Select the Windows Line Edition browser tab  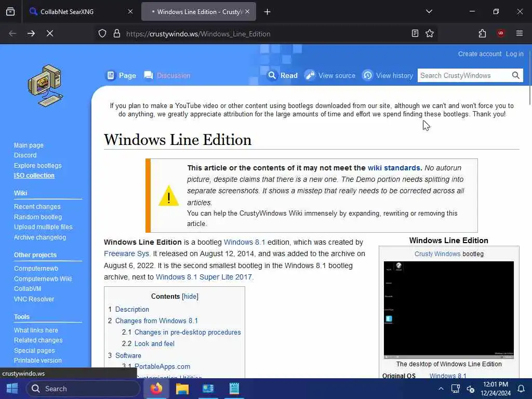(x=198, y=11)
